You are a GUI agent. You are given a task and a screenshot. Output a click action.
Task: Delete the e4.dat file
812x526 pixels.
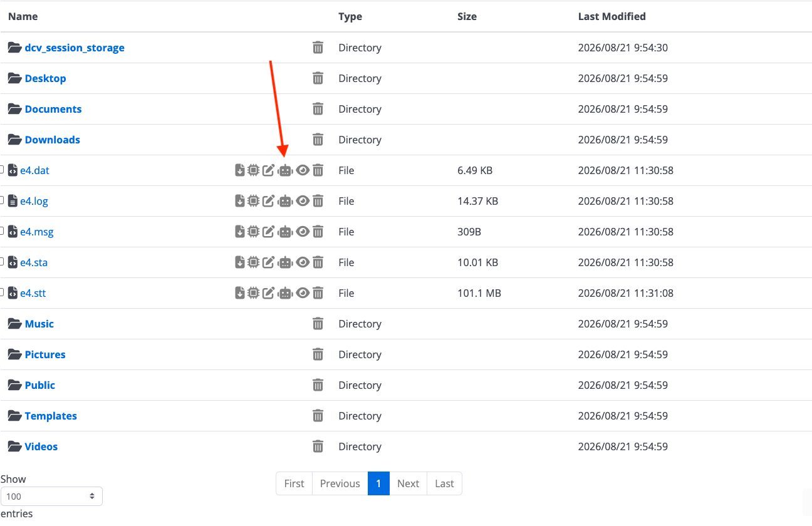318,170
